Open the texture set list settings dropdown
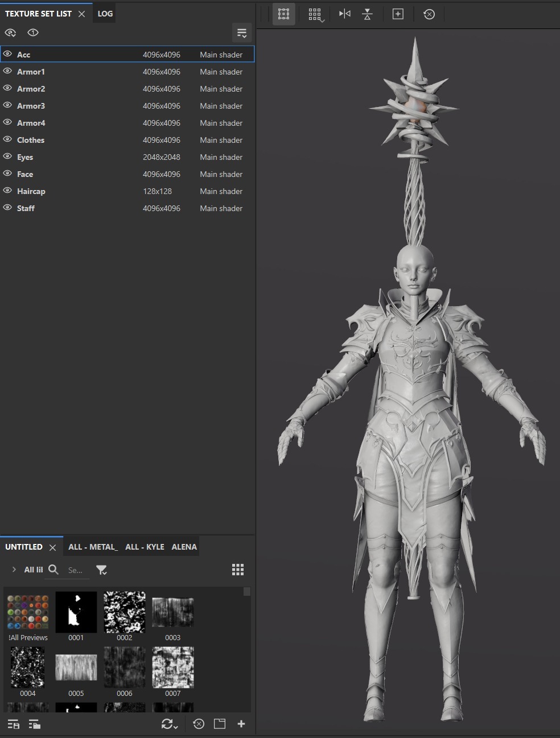The height and width of the screenshot is (738, 560). click(x=242, y=32)
